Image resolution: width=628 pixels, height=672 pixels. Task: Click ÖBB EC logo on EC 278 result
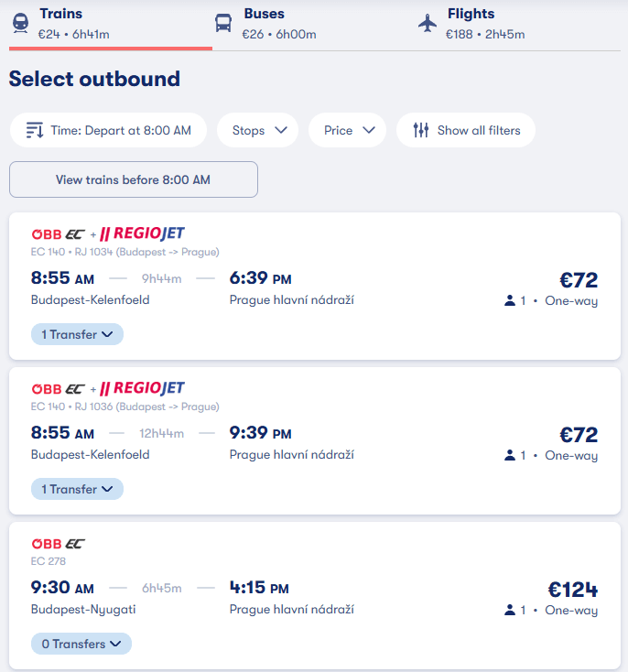pyautogui.click(x=59, y=544)
